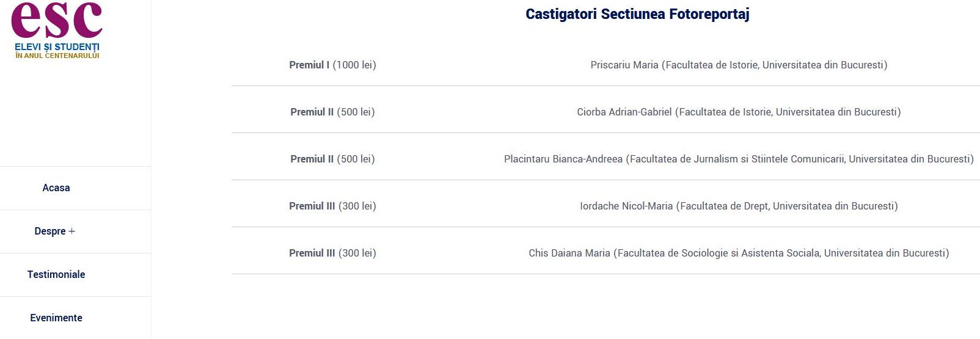Image resolution: width=980 pixels, height=339 pixels.
Task: Click the Placintaru Bianca-Andreea winner entry
Action: [x=739, y=159]
